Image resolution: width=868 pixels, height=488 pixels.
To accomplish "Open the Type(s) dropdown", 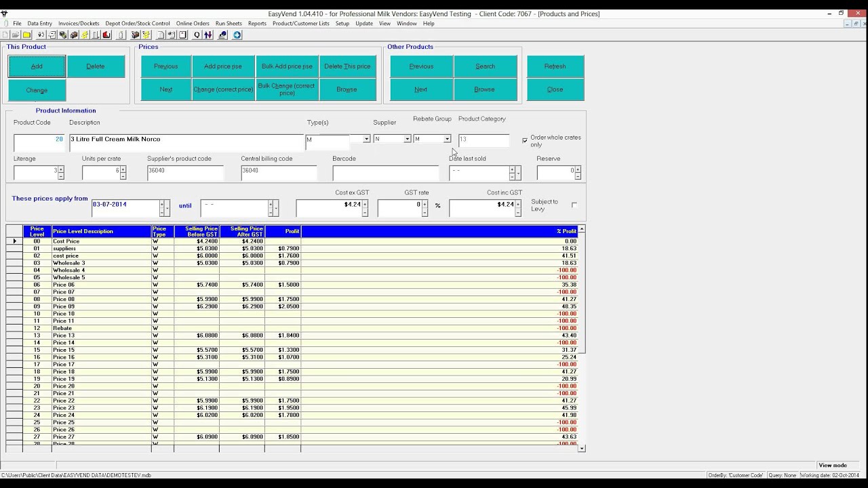I will (367, 139).
